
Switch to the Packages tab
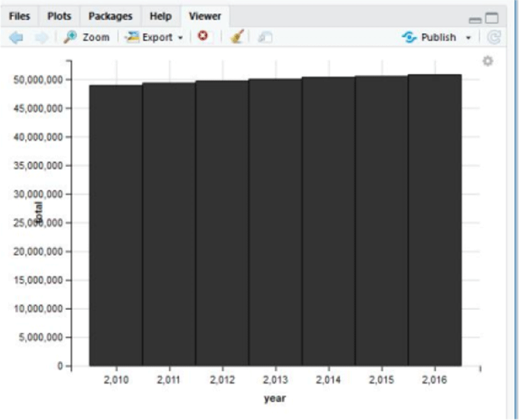[x=110, y=16]
